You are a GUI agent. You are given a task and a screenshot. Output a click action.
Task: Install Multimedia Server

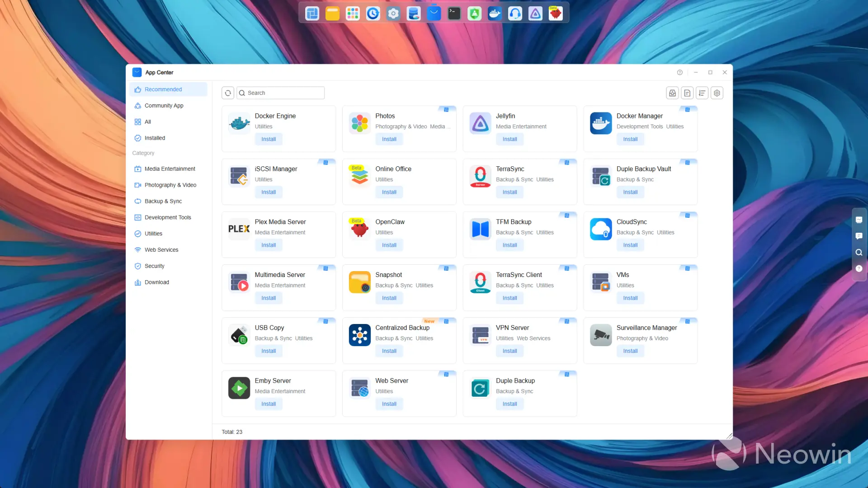269,298
